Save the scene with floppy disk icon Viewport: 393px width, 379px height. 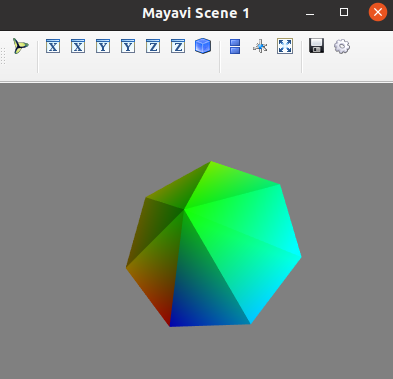point(316,46)
